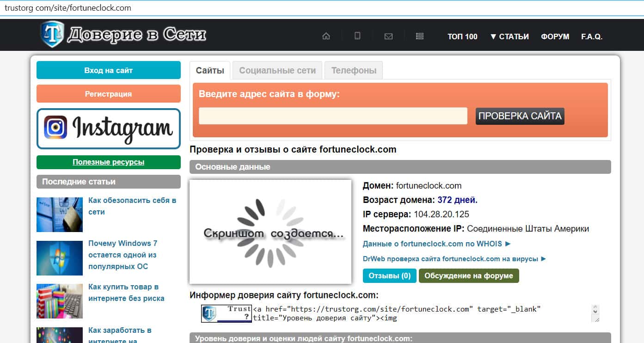Screen dimensions: 644x343
Task: Switch to the Социальные сети tab
Action: [277, 70]
